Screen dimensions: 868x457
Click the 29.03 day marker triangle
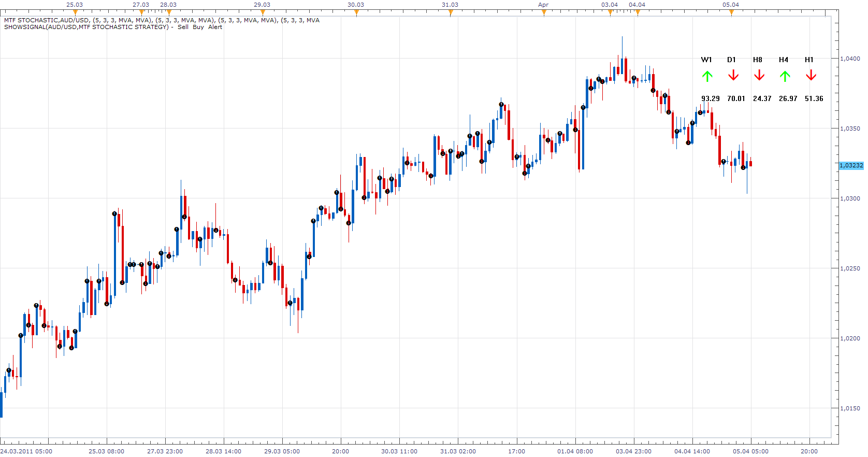point(263,12)
